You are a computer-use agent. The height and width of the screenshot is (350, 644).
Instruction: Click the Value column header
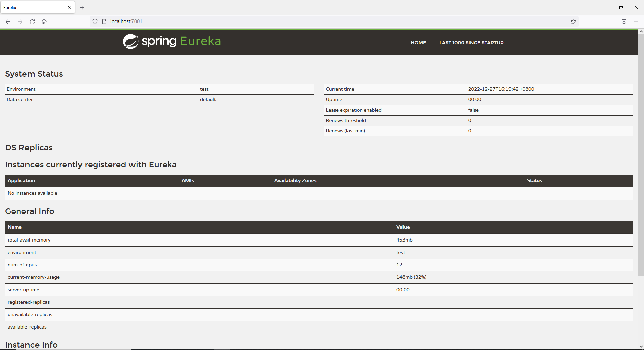pyautogui.click(x=403, y=227)
